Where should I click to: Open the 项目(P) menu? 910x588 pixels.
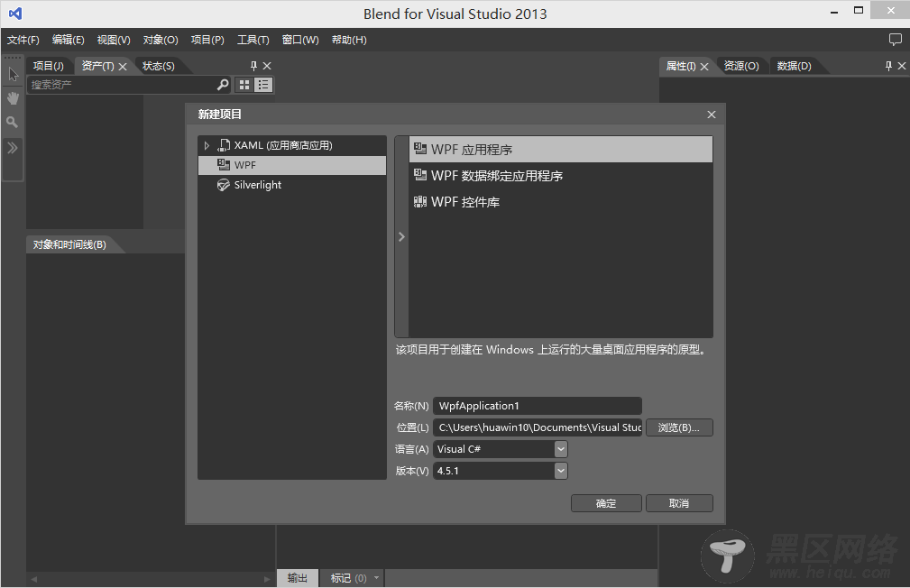tap(207, 40)
